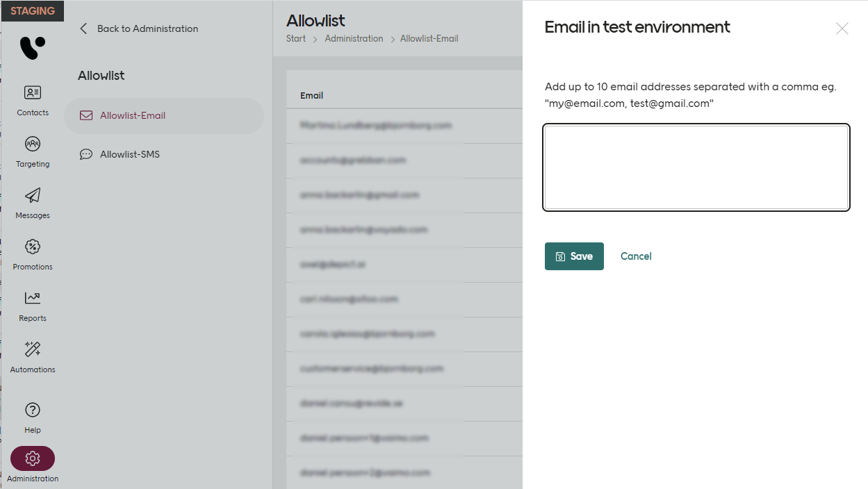
Task: Click the STAGING environment badge
Action: click(33, 11)
